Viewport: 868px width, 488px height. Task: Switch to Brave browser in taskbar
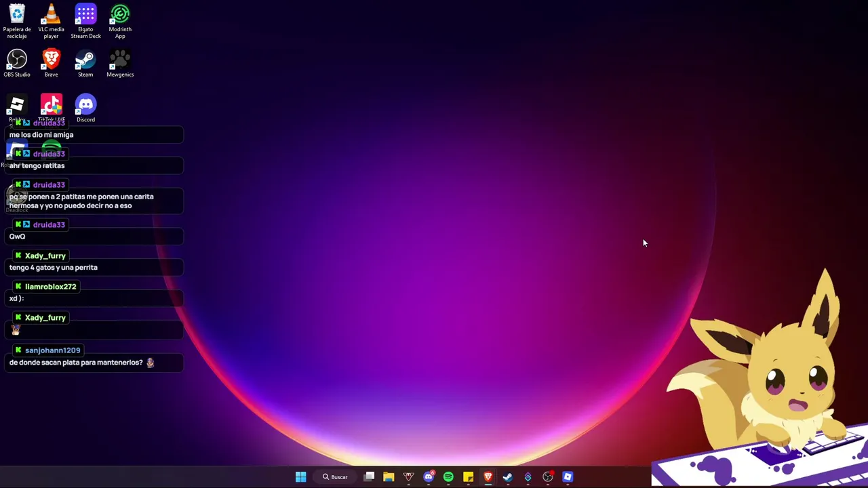488,477
